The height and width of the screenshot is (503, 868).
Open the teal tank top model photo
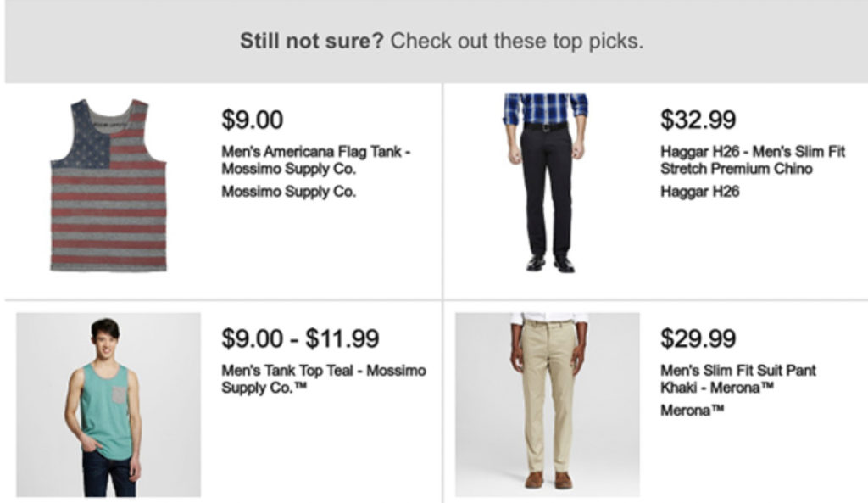(108, 405)
